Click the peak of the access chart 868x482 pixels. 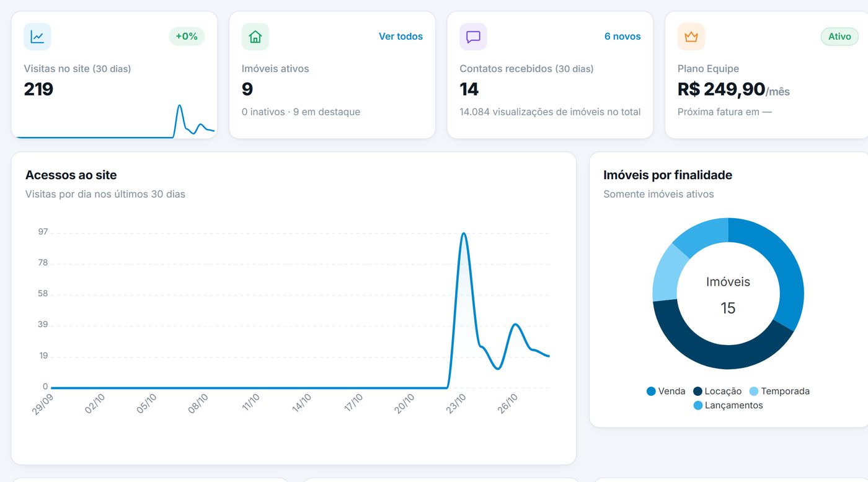tap(463, 234)
